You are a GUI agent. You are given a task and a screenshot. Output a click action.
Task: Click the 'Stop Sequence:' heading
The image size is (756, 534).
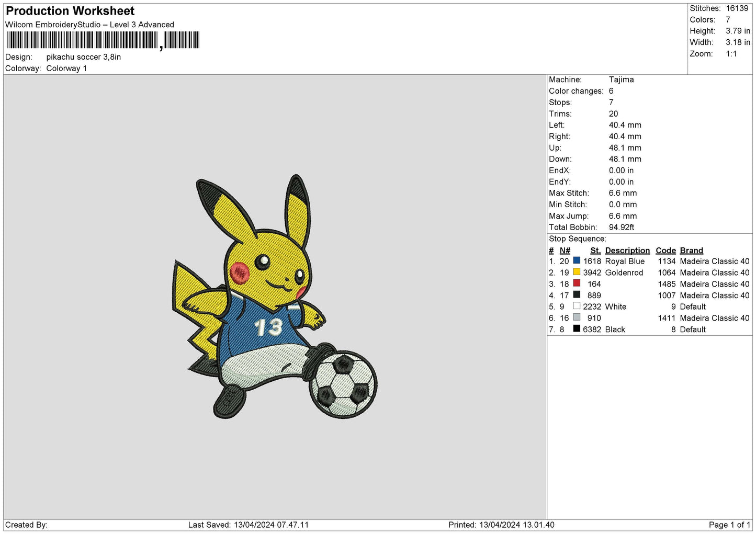pyautogui.click(x=578, y=239)
